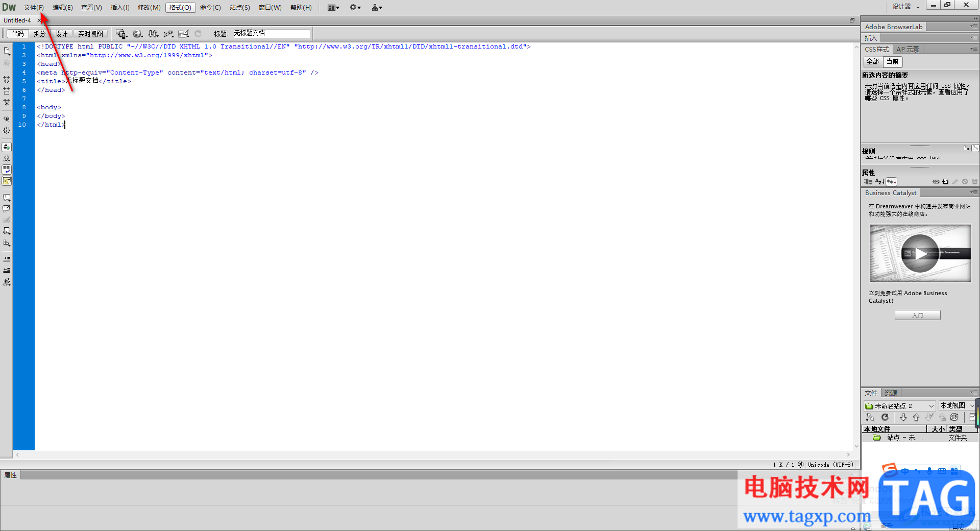This screenshot has width=980, height=531.
Task: Click the code editor vertical scrollbar
Action: (856, 246)
